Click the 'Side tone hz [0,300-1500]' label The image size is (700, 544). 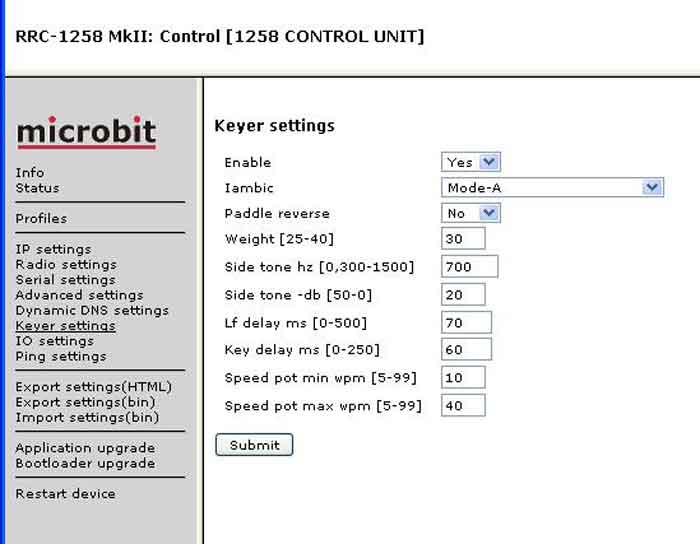click(x=319, y=267)
